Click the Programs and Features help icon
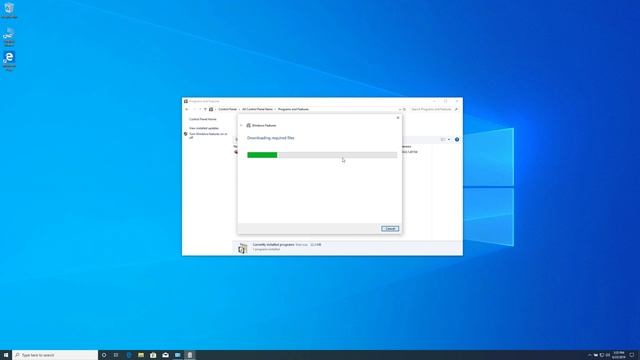This screenshot has height=360, width=640. pos(457,140)
